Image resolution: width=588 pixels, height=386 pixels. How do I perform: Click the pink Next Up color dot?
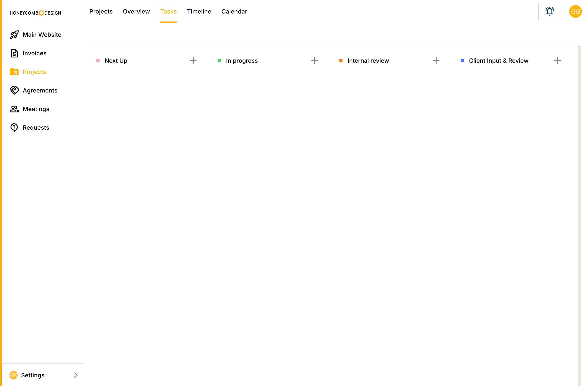98,61
